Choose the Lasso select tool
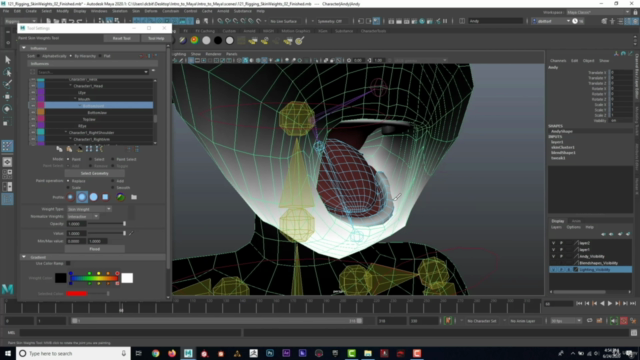This screenshot has height=360, width=640. point(7,72)
